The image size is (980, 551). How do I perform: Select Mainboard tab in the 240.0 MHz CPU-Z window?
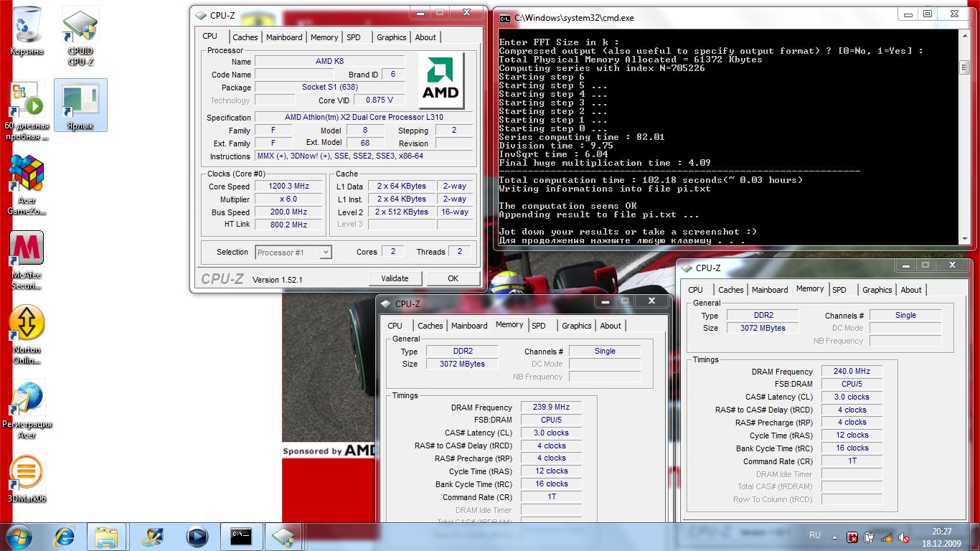tap(770, 290)
